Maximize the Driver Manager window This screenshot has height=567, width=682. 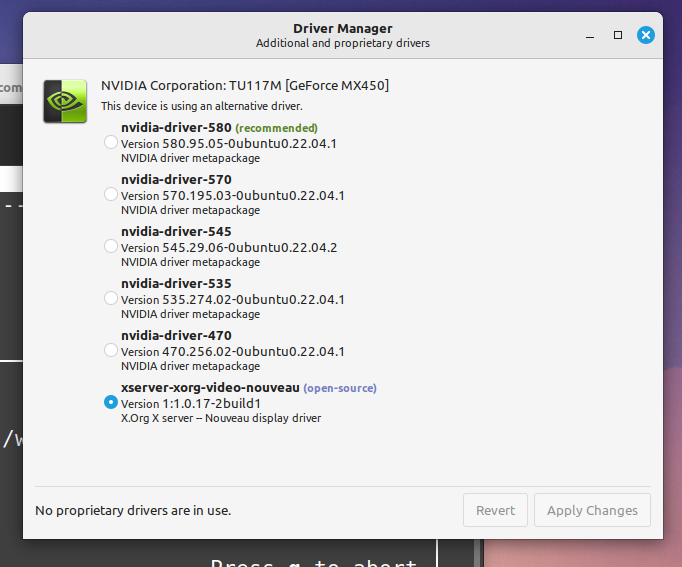(x=618, y=35)
